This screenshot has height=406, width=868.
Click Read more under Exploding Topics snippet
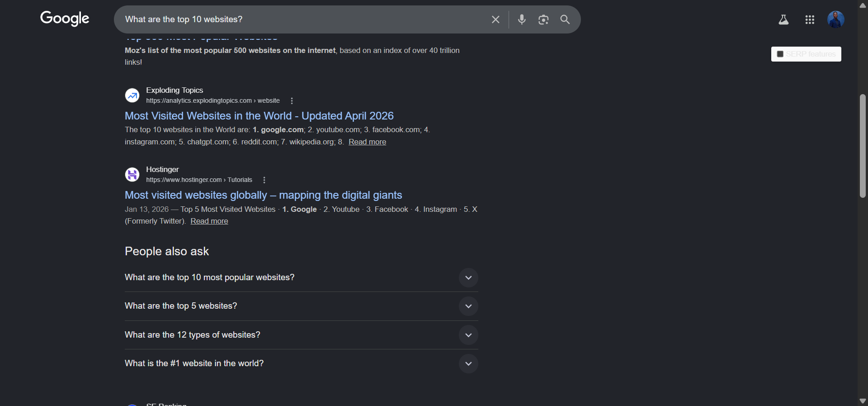(x=367, y=142)
